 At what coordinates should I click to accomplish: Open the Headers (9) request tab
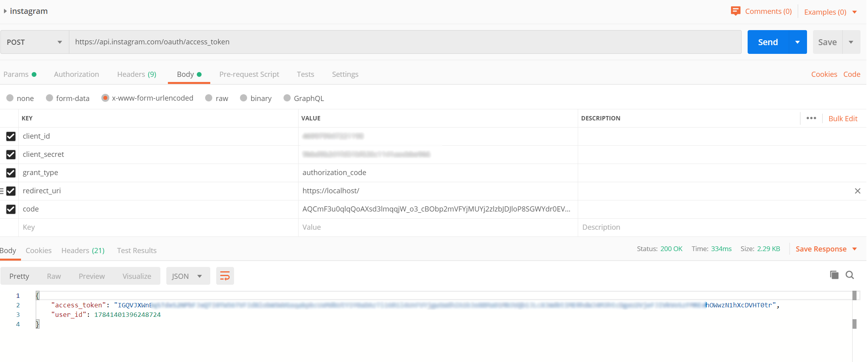pos(137,74)
